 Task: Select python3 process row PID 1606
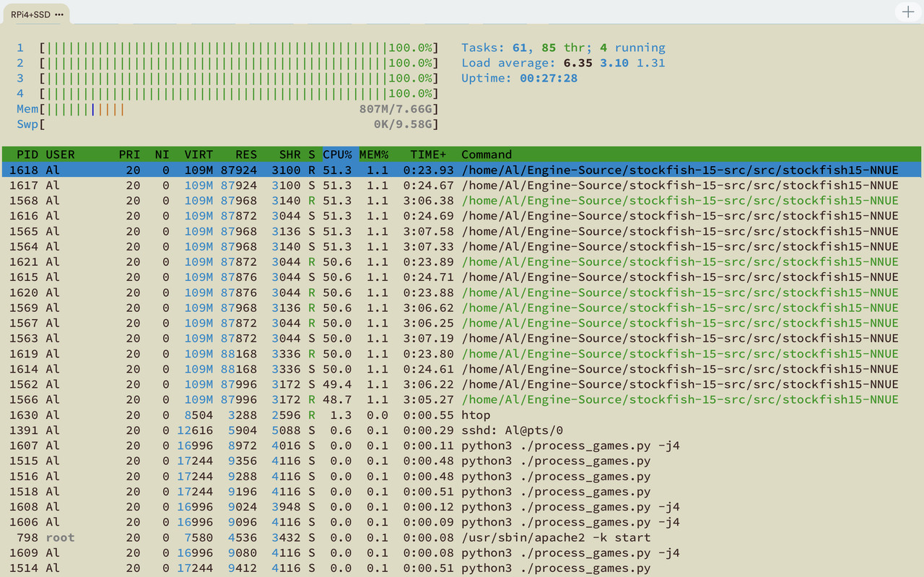tap(462, 522)
